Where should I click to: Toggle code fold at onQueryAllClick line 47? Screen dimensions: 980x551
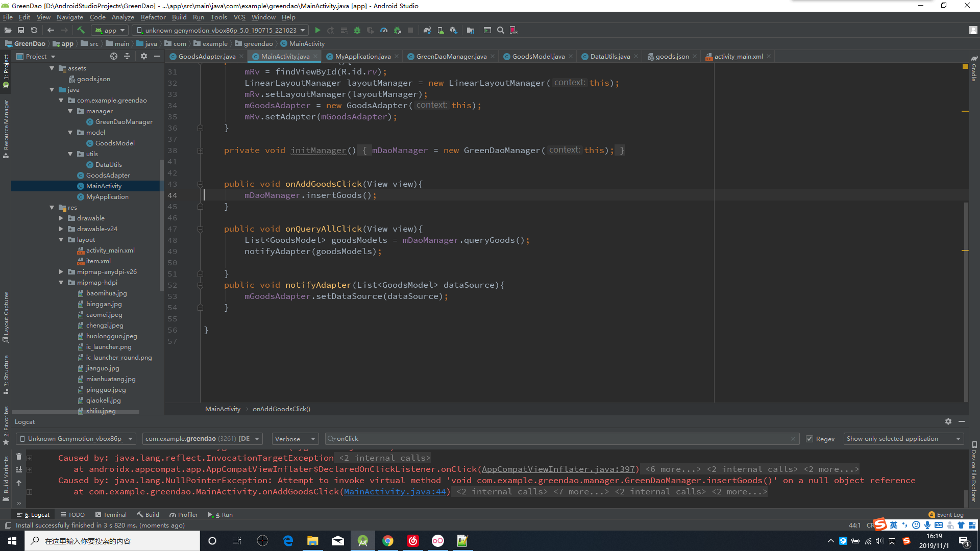(x=200, y=229)
